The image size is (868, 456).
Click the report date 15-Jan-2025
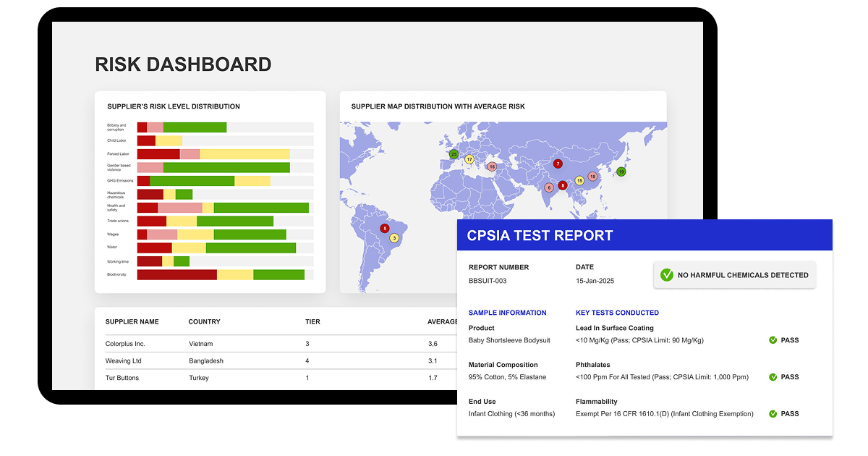(595, 281)
